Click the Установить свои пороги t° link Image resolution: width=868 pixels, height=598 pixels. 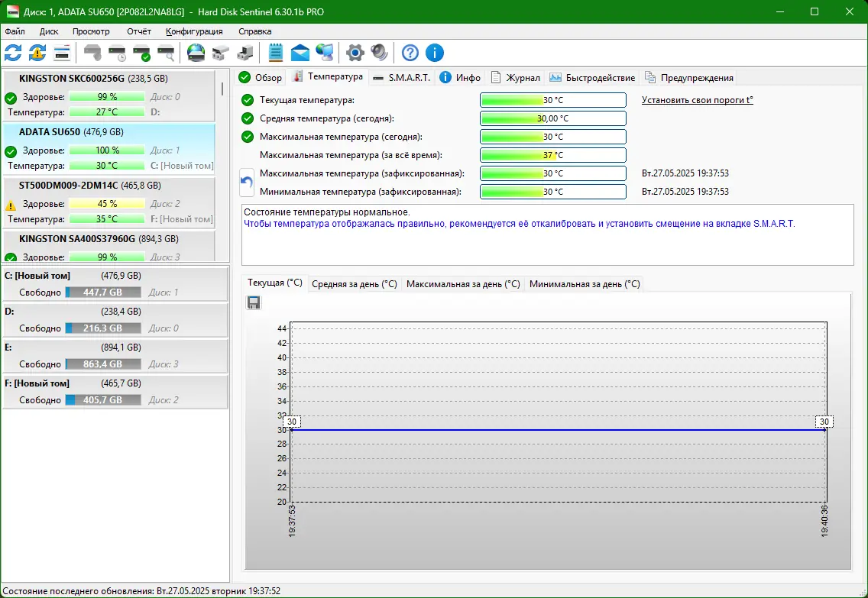[697, 100]
